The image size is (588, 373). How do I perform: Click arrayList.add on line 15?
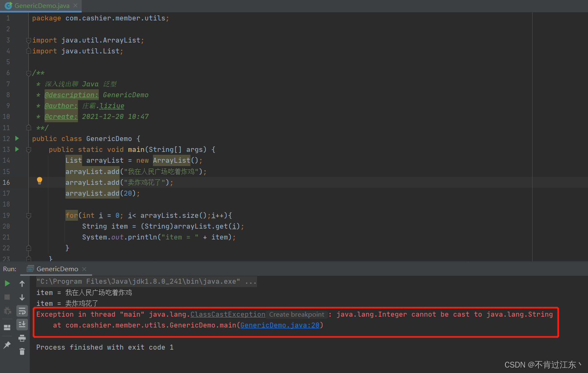(92, 171)
